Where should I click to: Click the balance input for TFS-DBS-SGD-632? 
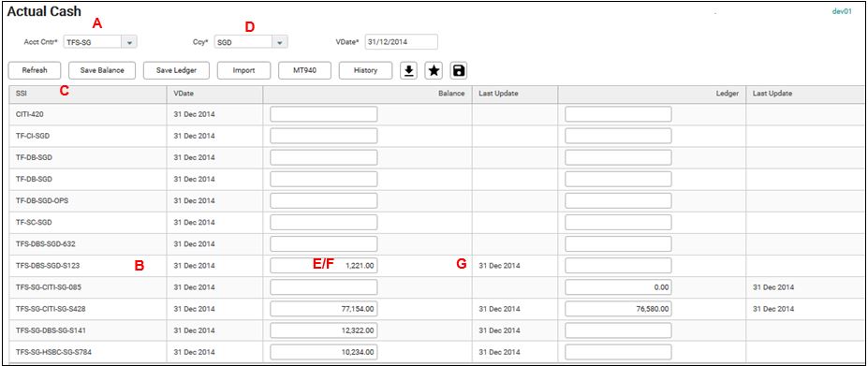[324, 243]
